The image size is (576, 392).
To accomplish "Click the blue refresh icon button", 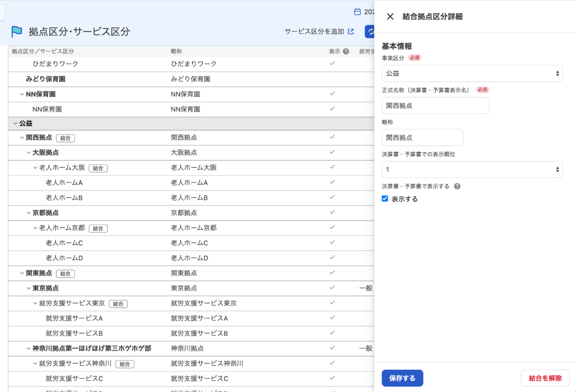I will [x=370, y=32].
